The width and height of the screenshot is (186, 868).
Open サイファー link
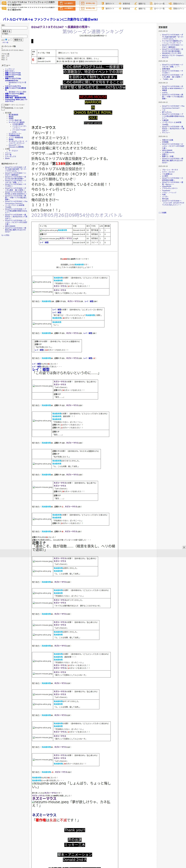(x=166, y=133)
